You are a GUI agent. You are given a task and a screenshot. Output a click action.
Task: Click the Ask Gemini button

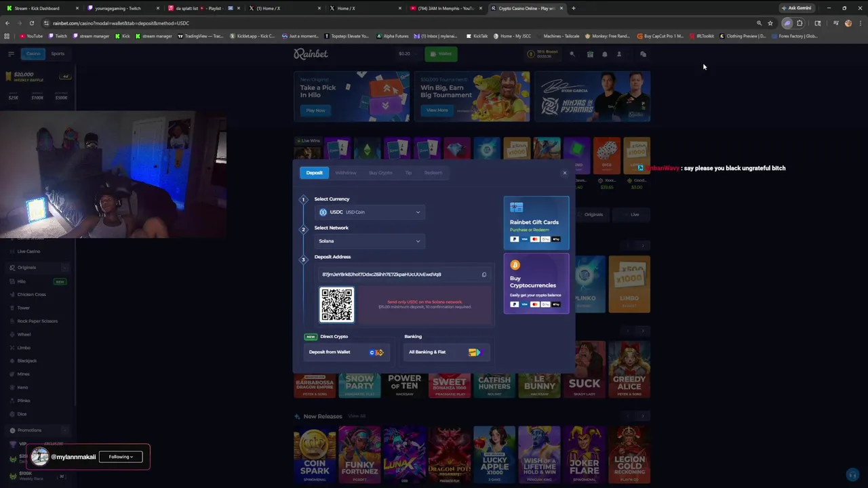click(796, 8)
